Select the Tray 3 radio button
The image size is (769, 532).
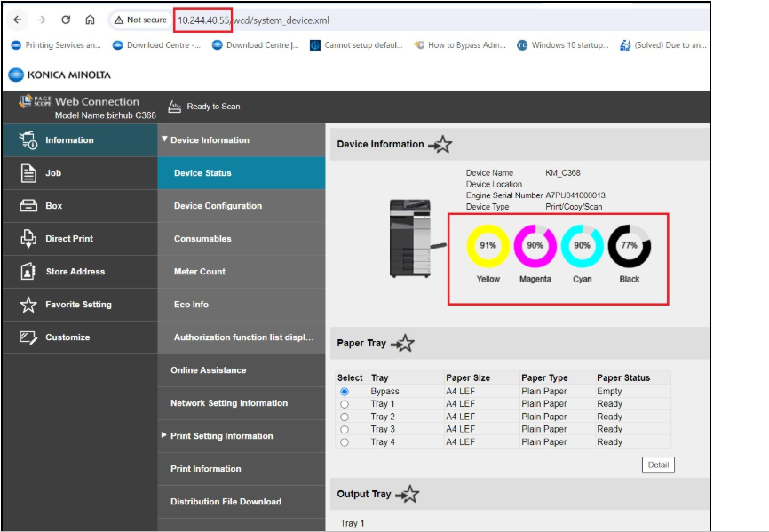point(345,430)
